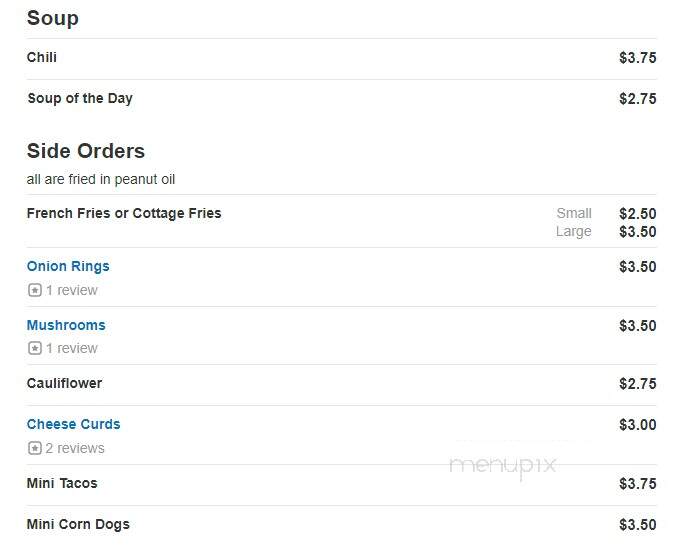The image size is (682, 548).
Task: Click the star icon under Onion Rings
Action: click(35, 290)
